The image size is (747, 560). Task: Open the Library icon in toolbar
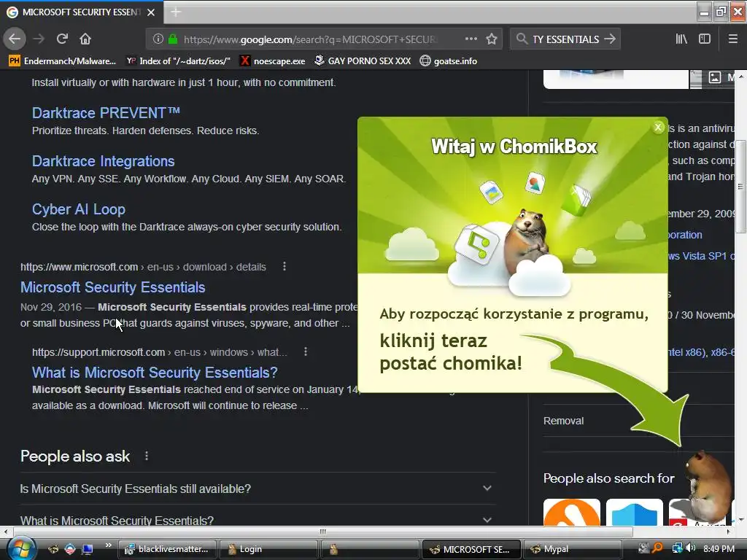(x=682, y=39)
